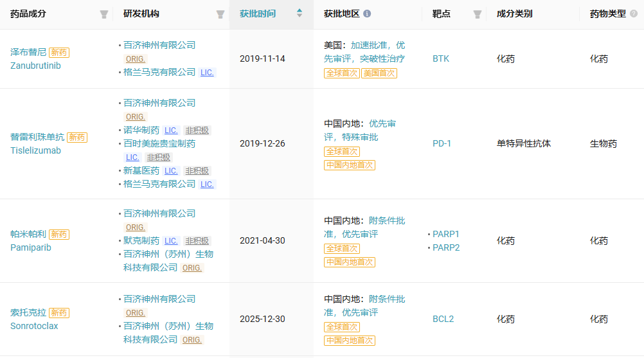The height and width of the screenshot is (358, 644).
Task: Click info icon next to 获批地区
Action: click(x=367, y=13)
